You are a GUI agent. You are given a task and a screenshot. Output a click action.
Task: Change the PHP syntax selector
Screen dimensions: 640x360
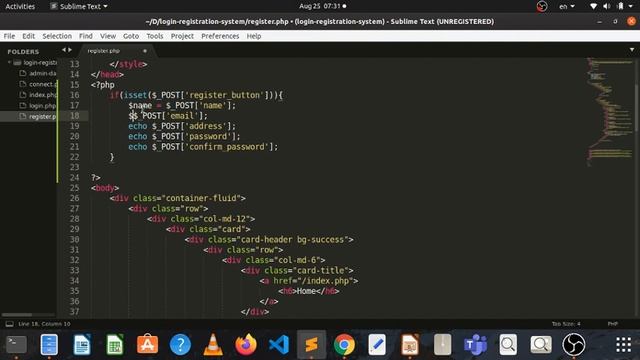(x=613, y=324)
